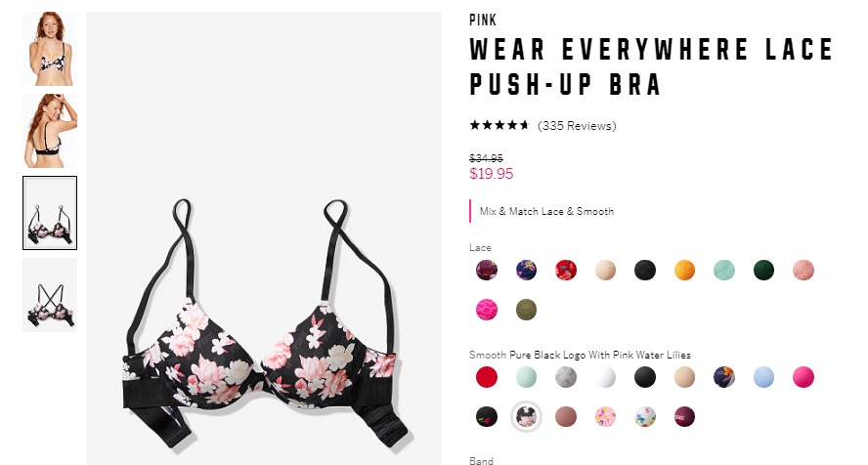Open the 335 Reviews link
The image size is (868, 465).
(577, 126)
